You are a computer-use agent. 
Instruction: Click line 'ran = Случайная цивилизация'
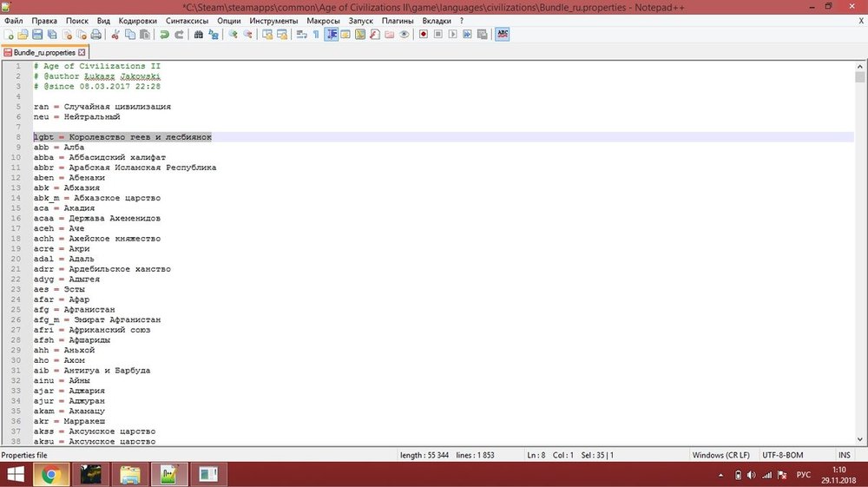point(102,107)
